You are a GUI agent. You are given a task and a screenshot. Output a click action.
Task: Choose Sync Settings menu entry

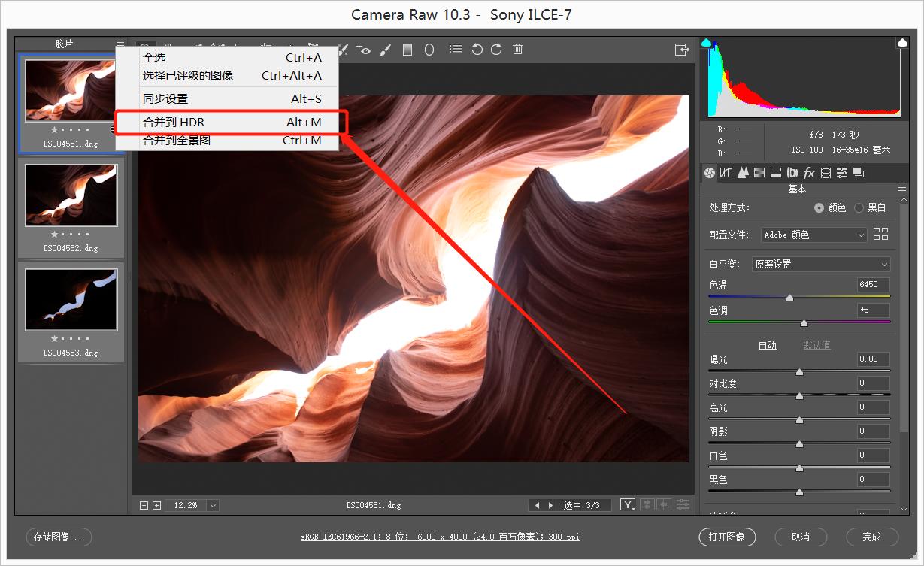[232, 99]
